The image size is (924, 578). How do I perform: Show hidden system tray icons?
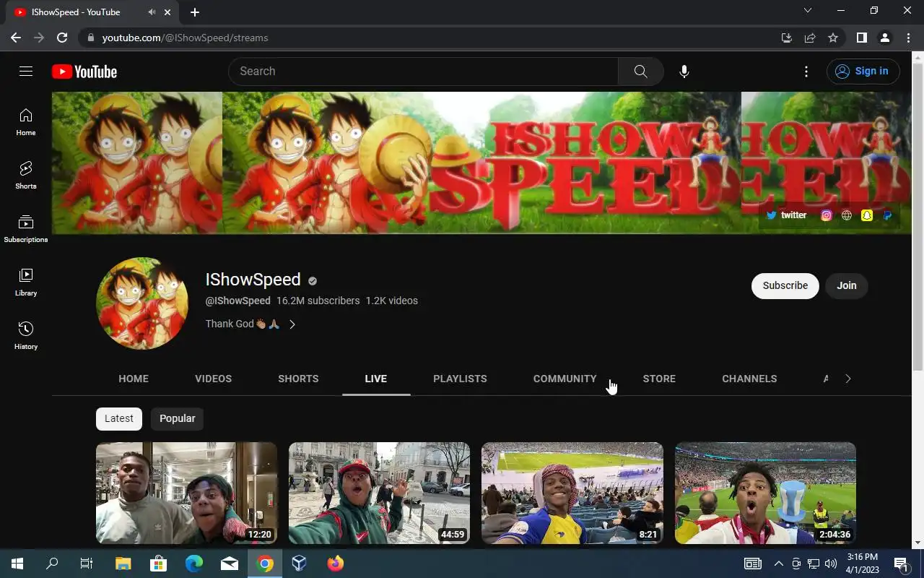[x=778, y=564]
